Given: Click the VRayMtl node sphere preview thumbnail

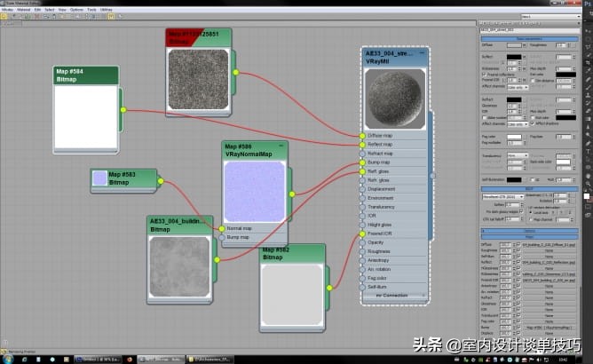Looking at the screenshot, I should [x=395, y=99].
